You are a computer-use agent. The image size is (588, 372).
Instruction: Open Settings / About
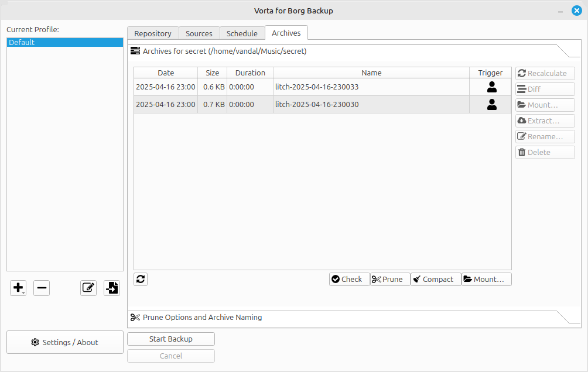(x=65, y=342)
